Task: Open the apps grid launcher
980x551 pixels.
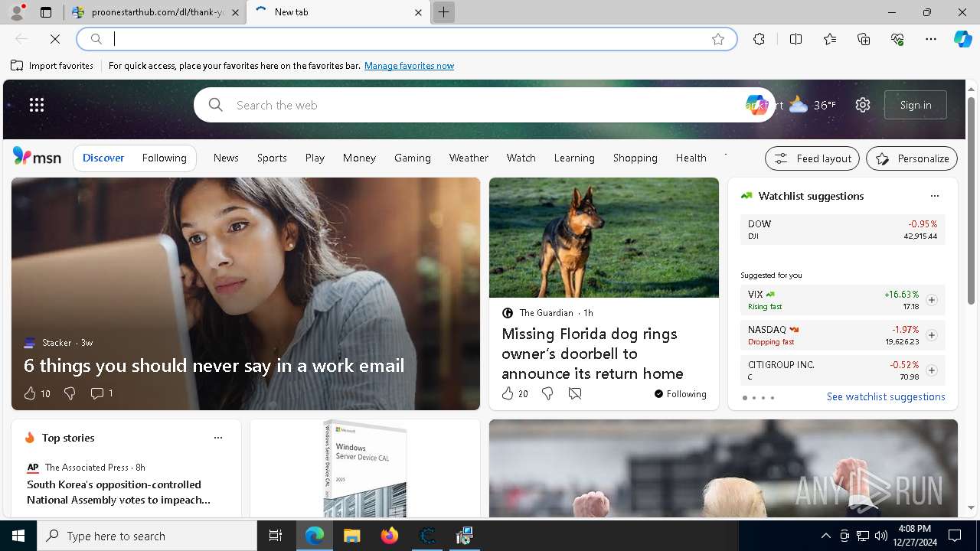Action: [x=37, y=105]
